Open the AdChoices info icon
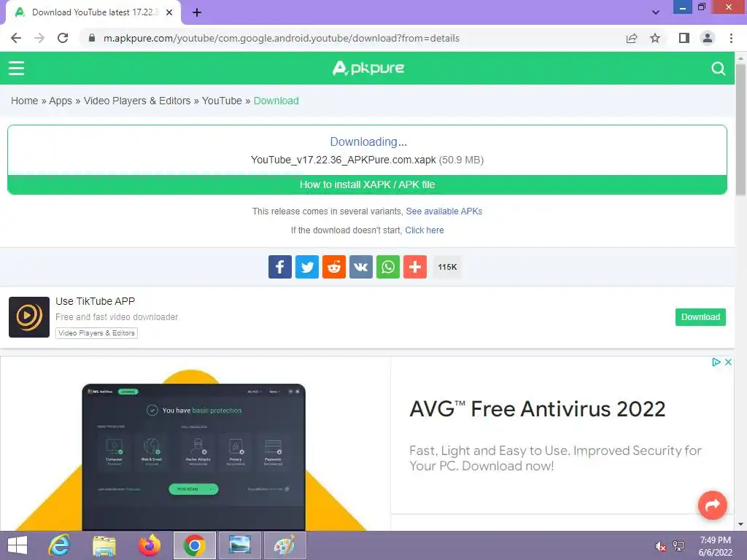The image size is (747, 560). click(716, 362)
